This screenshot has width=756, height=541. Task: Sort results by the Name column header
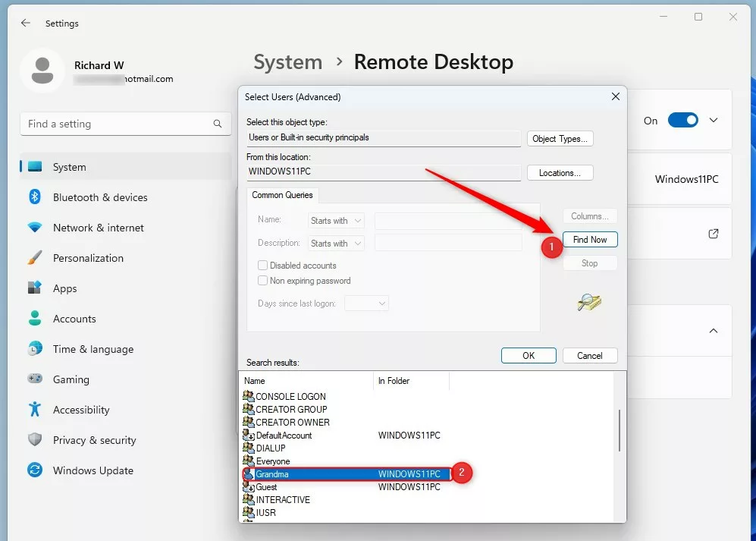[x=306, y=381]
